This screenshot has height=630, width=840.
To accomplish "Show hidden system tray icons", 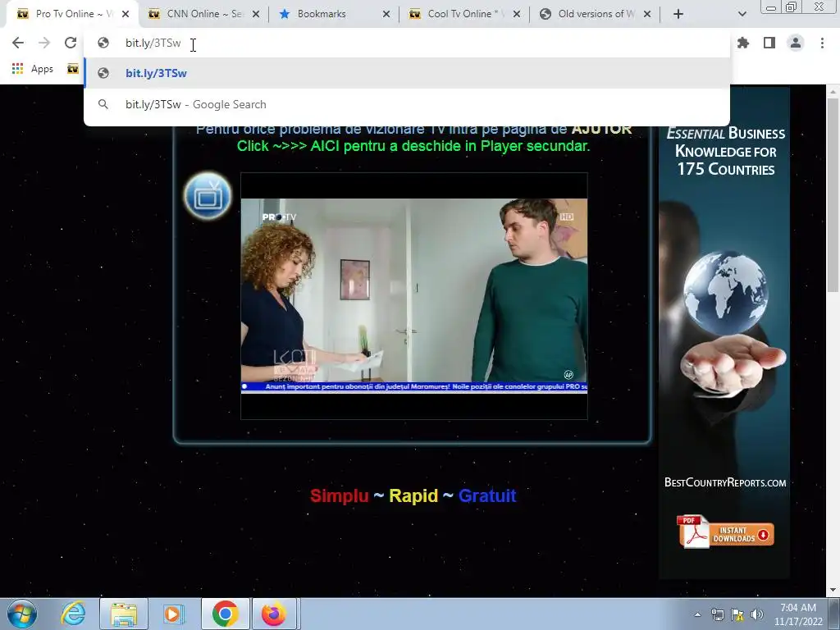I will pos(697,614).
